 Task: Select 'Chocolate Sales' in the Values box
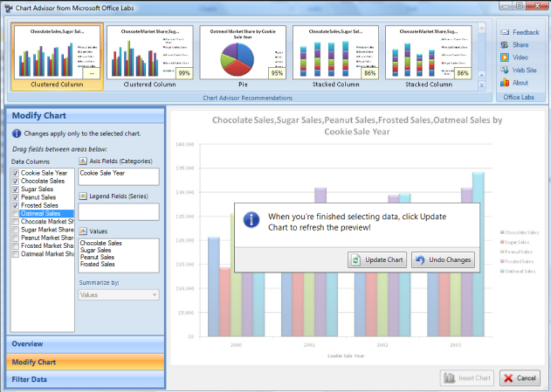click(101, 243)
